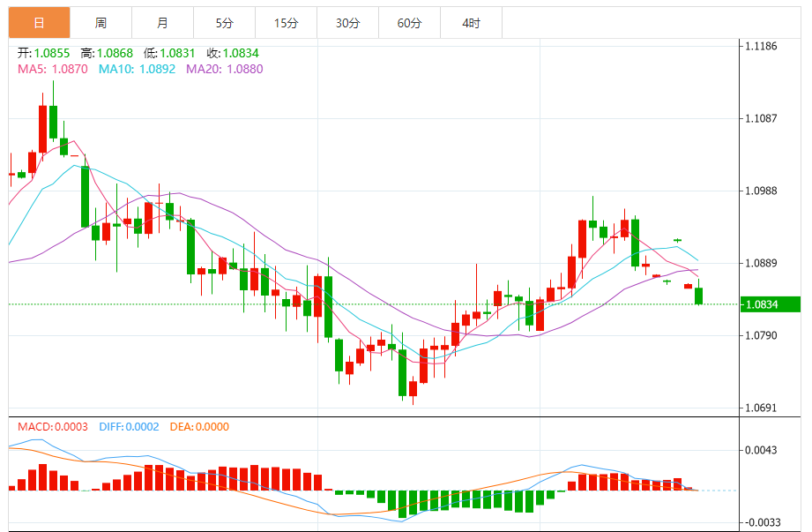Open the 15分 timeframe tab

pyautogui.click(x=286, y=23)
